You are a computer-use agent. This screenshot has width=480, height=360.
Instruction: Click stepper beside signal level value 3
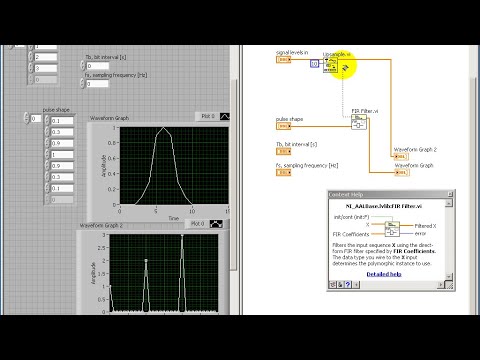click(31, 69)
